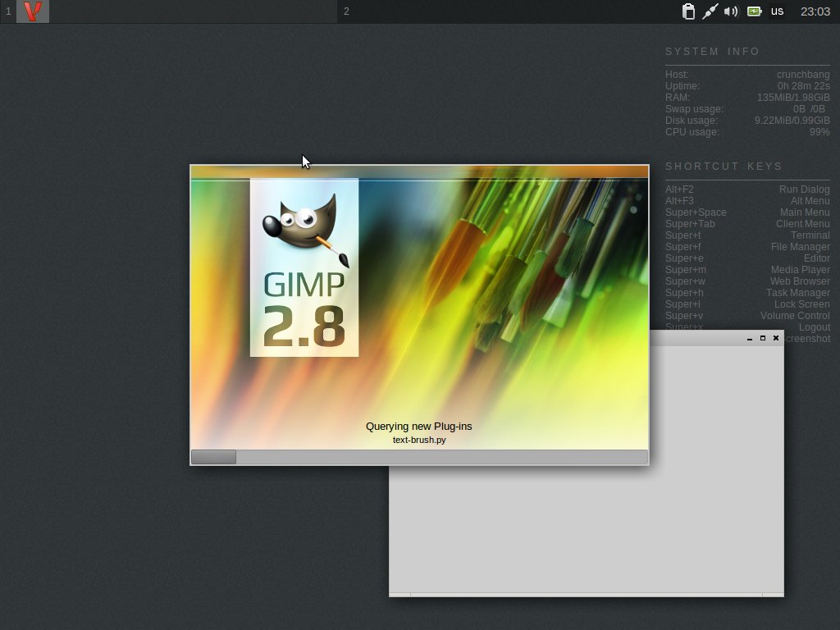
Task: Click the 'Alt Menu' shortcut entry
Action: click(x=810, y=201)
